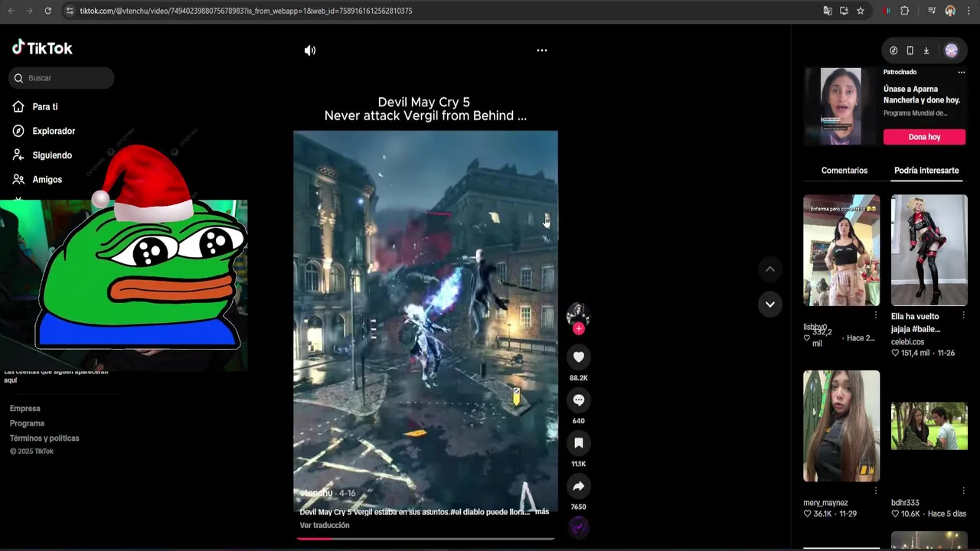Image resolution: width=980 pixels, height=551 pixels.
Task: Reload the page in the browser
Action: (x=47, y=11)
